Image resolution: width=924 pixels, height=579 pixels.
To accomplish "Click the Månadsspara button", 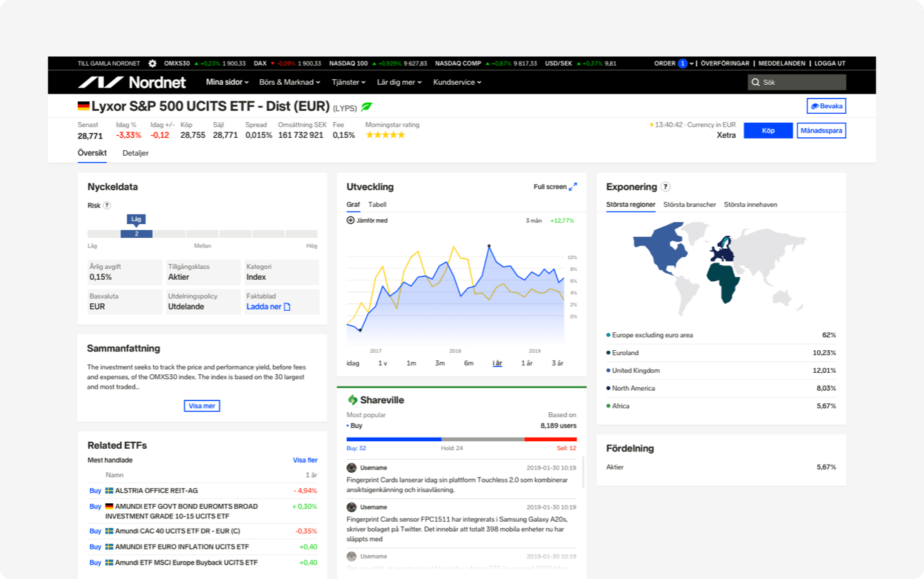I will [x=821, y=130].
